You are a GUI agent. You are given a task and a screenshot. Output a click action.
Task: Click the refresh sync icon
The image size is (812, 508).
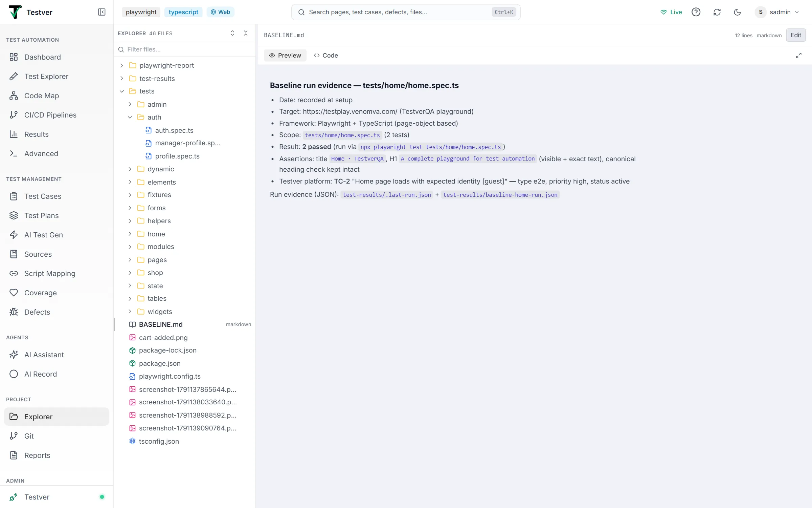click(717, 12)
